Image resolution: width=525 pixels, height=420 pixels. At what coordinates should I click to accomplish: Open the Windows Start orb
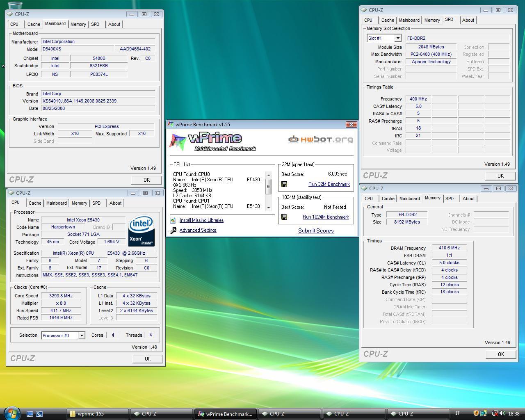(11, 413)
